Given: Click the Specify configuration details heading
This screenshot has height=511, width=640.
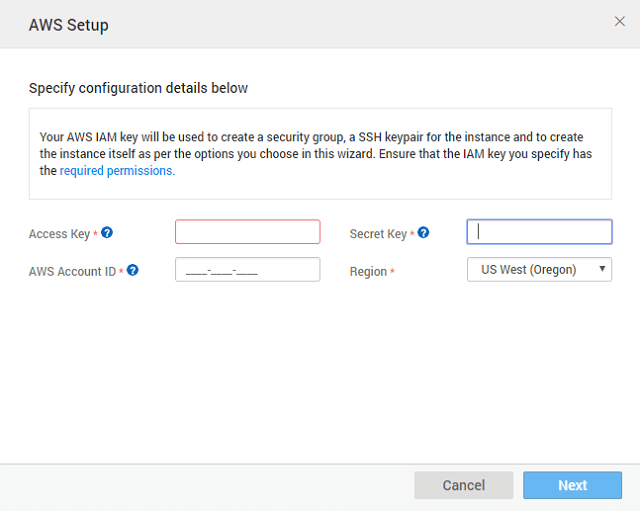Looking at the screenshot, I should 138,88.
